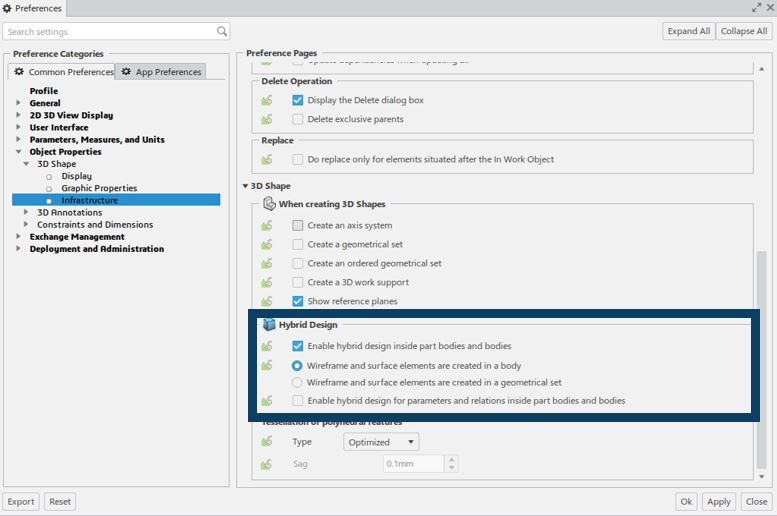777x516 pixels.
Task: Click the Hybrid Design cube icon
Action: pyautogui.click(x=269, y=325)
